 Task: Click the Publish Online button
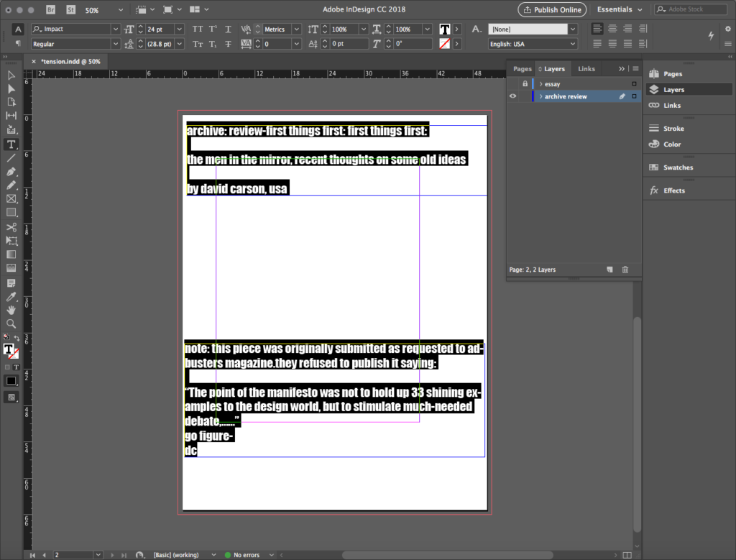[x=552, y=10]
